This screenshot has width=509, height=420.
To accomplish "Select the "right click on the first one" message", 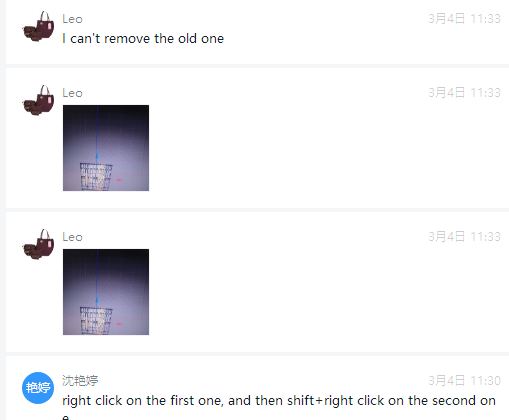I will click(279, 406).
